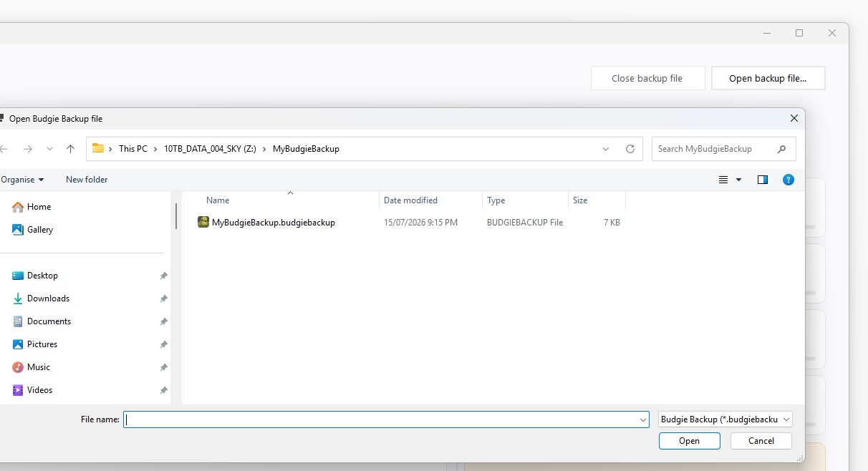Change the view layout icon
This screenshot has width=868, height=471.
tap(723, 180)
